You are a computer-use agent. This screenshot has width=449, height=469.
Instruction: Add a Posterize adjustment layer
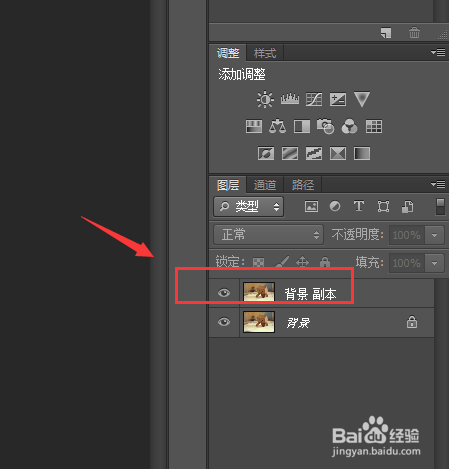tap(290, 154)
